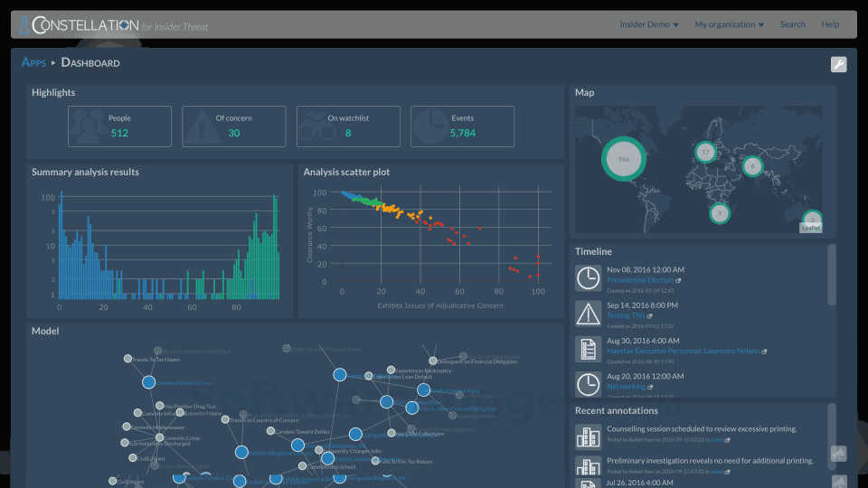Click the document icon for Haystax Executive Personnel
This screenshot has height=488, width=868.
click(588, 349)
